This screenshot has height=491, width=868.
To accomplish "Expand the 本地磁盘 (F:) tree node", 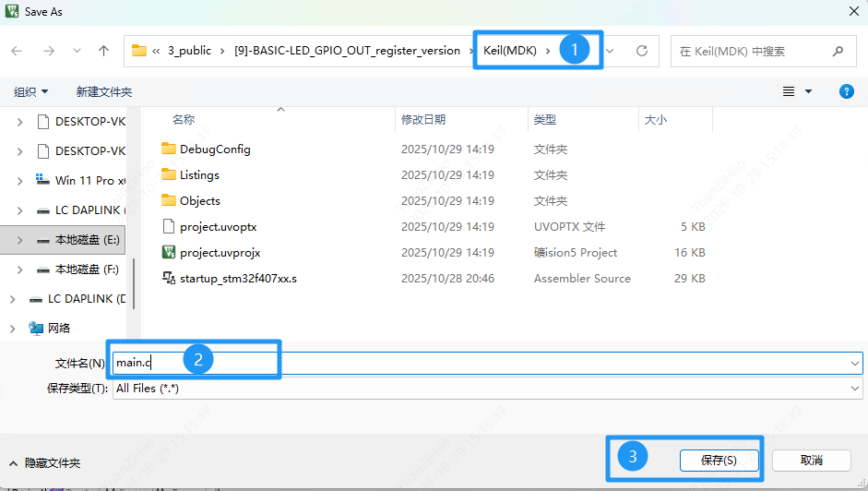I will [x=20, y=269].
